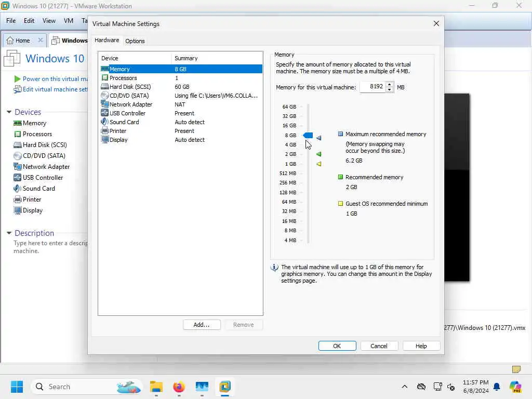Open USB Controller in main window Devices panel
532x399 pixels.
[38, 178]
